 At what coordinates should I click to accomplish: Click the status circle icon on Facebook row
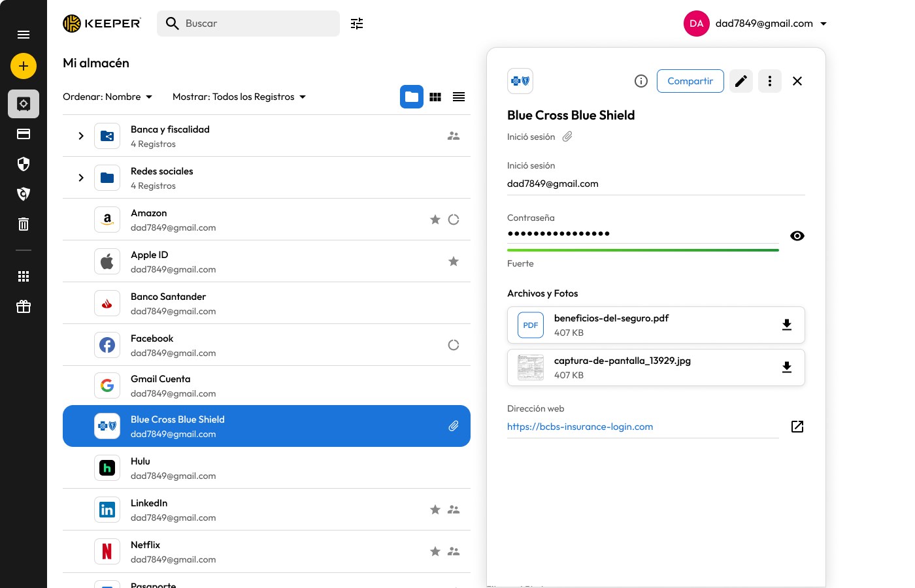(454, 345)
